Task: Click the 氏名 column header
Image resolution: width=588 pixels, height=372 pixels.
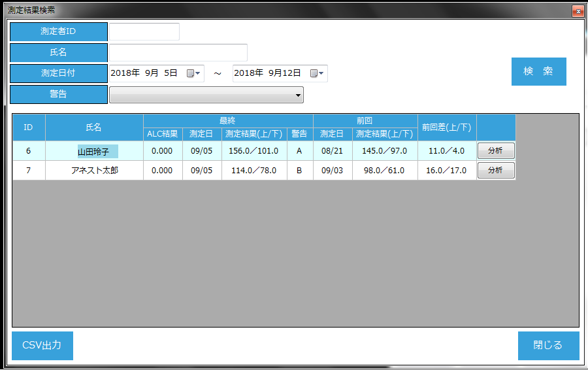Action: 94,127
